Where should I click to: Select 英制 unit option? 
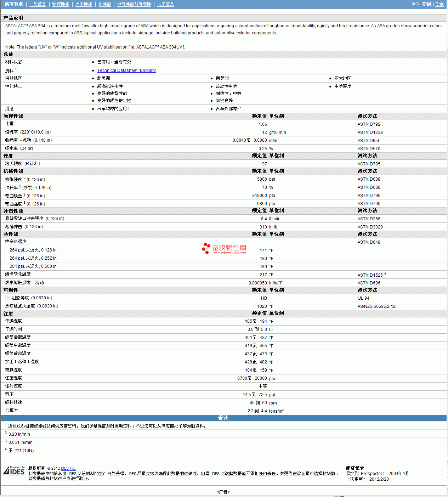tap(426, 4)
